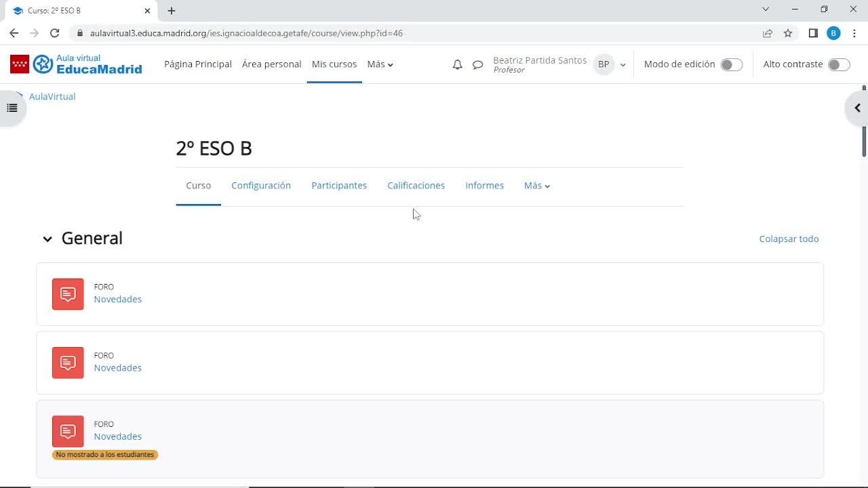Reload the page in browser
Viewport: 868px width, 488px height.
coord(55,33)
